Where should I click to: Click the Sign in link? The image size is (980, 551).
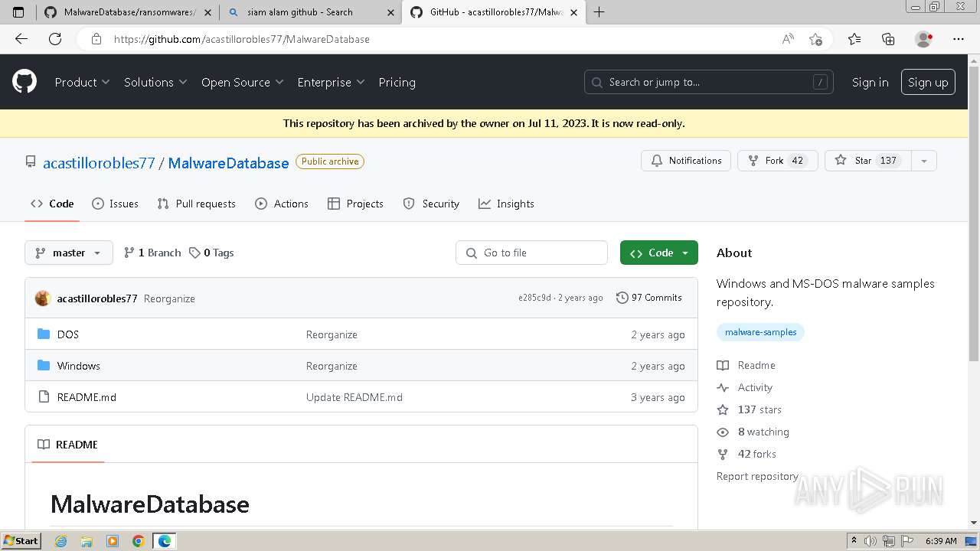pos(870,82)
